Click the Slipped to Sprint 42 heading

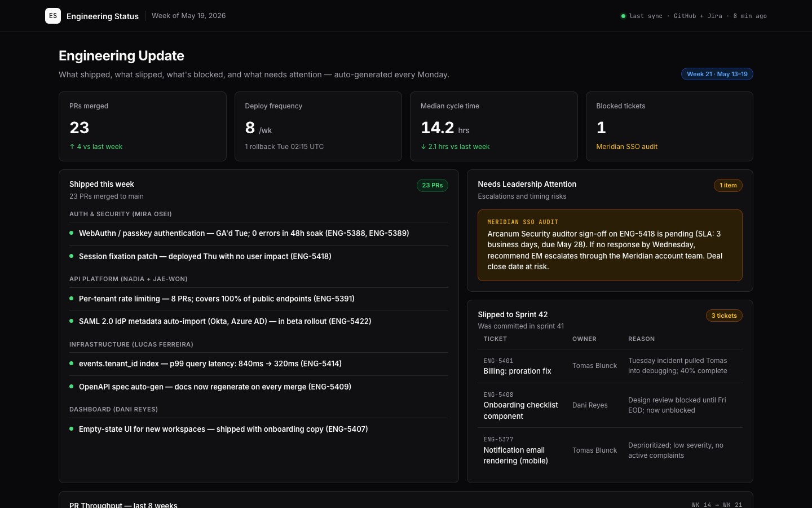[x=513, y=315]
